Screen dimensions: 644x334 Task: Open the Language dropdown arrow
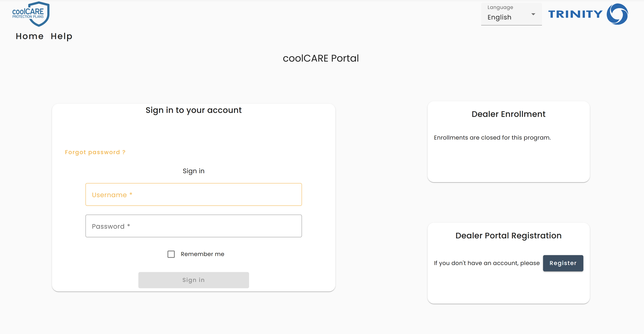coord(533,14)
